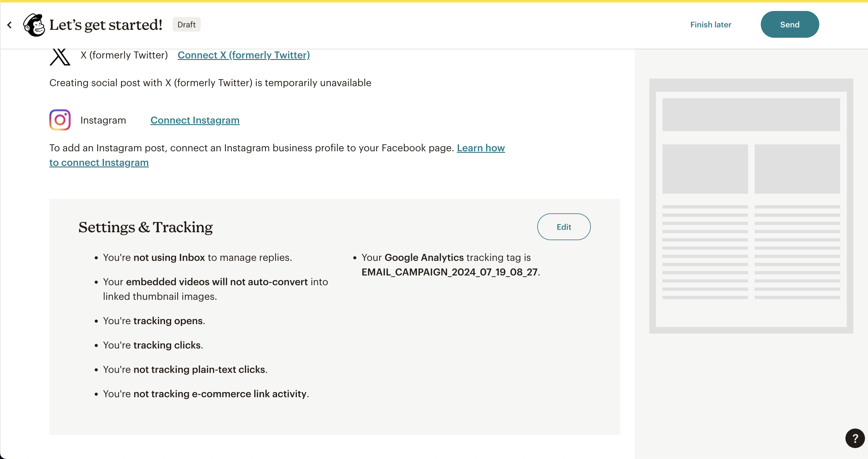Select the 'embedded videos will not auto-convert' line
This screenshot has height=459, width=868.
[x=215, y=289]
